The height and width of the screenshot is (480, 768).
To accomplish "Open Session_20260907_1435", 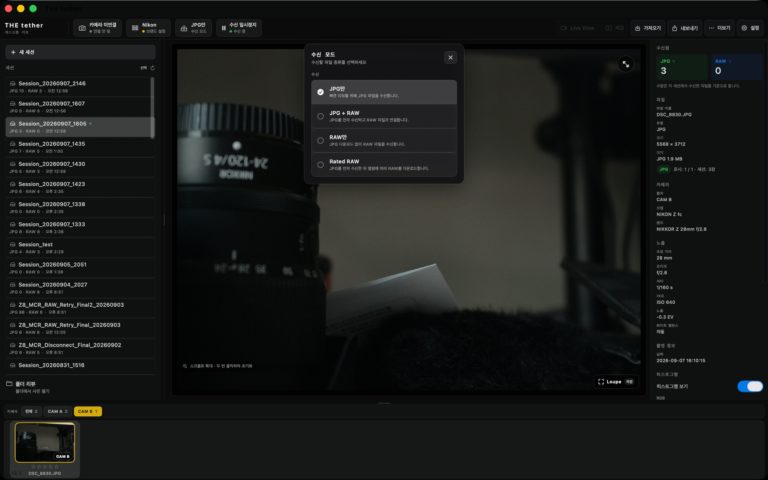I will click(78, 147).
